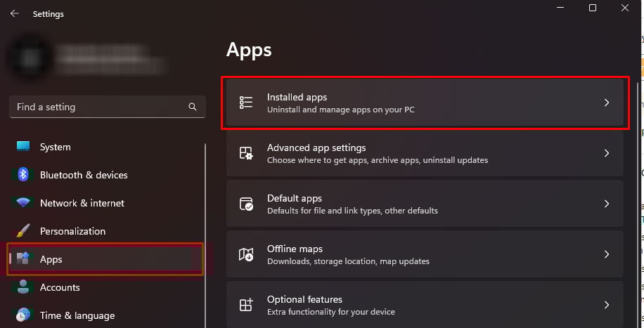Image resolution: width=644 pixels, height=328 pixels.
Task: Click the search magnifier icon
Action: coord(193,107)
